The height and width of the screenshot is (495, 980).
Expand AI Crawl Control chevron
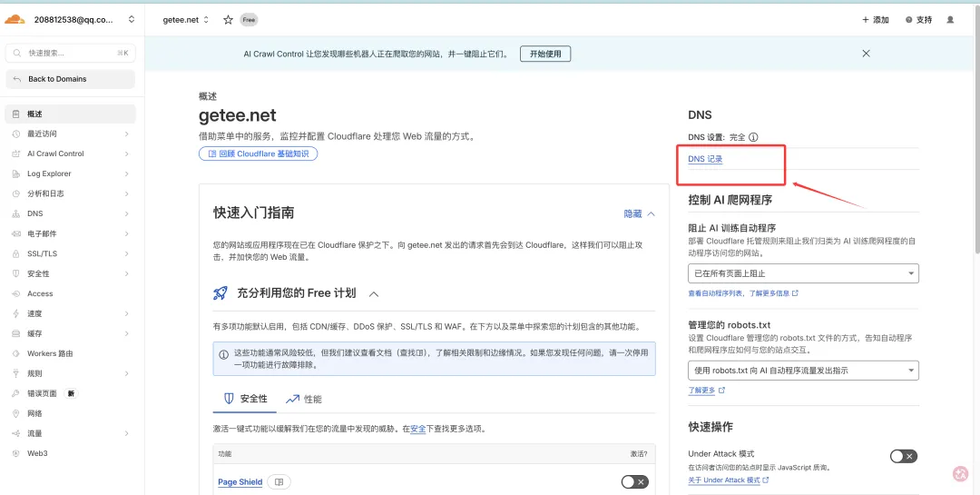pyautogui.click(x=126, y=153)
